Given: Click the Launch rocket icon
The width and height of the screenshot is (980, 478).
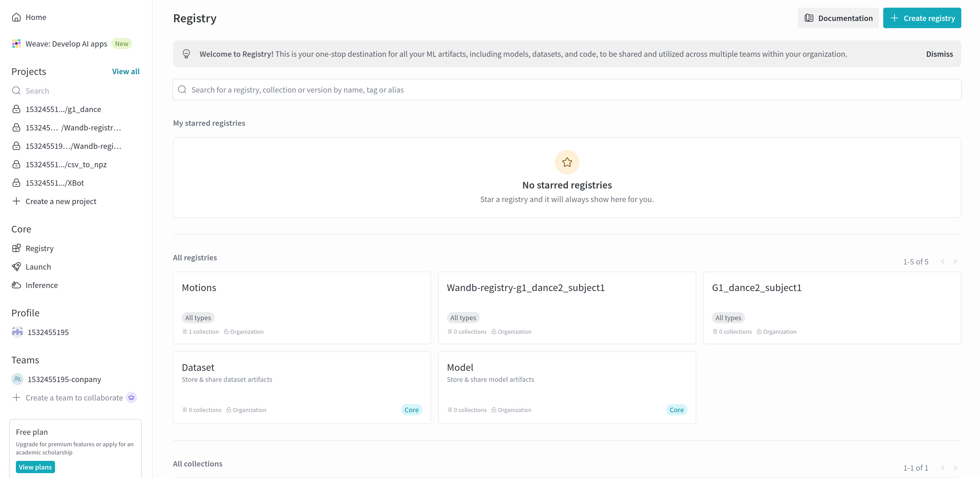Looking at the screenshot, I should click(16, 266).
